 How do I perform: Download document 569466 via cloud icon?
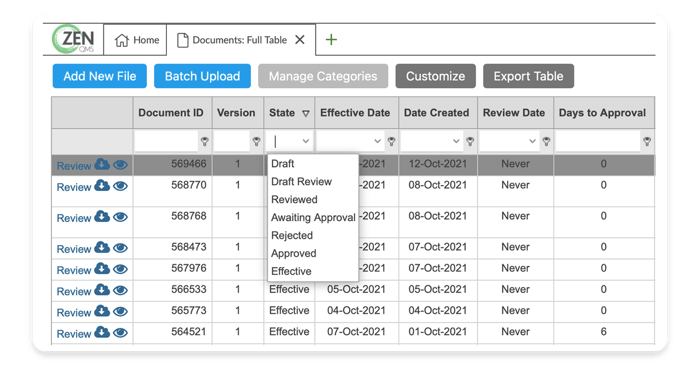(x=102, y=164)
